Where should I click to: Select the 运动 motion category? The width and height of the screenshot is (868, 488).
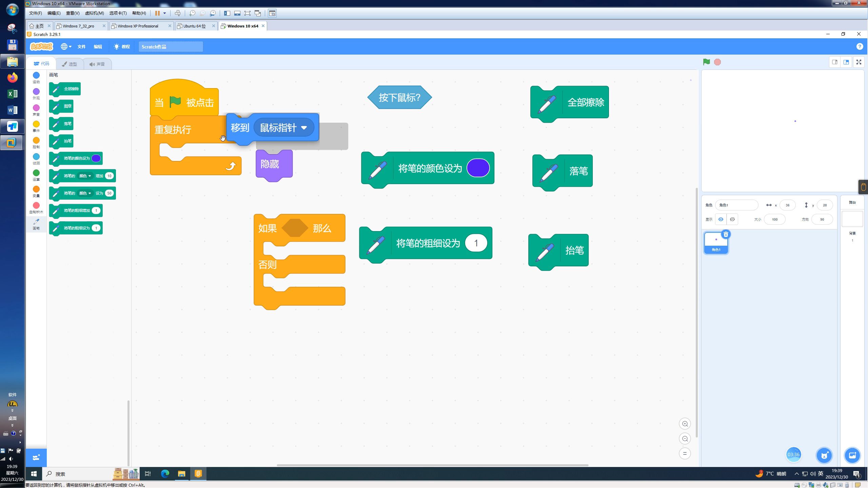click(x=36, y=77)
